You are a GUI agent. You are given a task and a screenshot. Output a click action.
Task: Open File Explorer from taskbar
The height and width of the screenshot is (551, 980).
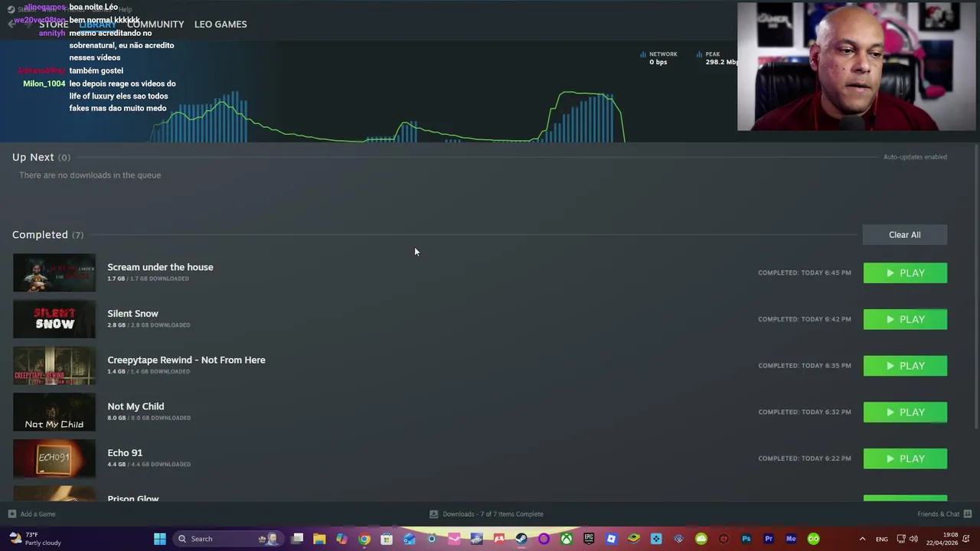(x=319, y=539)
